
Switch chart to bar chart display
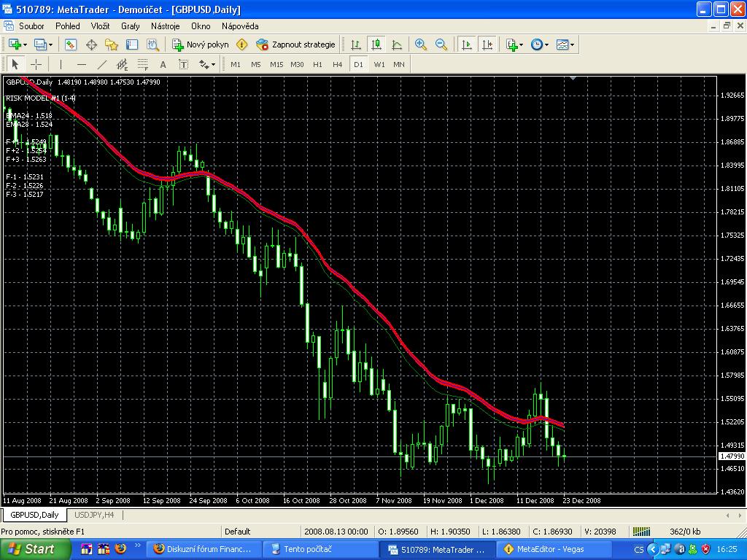pos(356,44)
